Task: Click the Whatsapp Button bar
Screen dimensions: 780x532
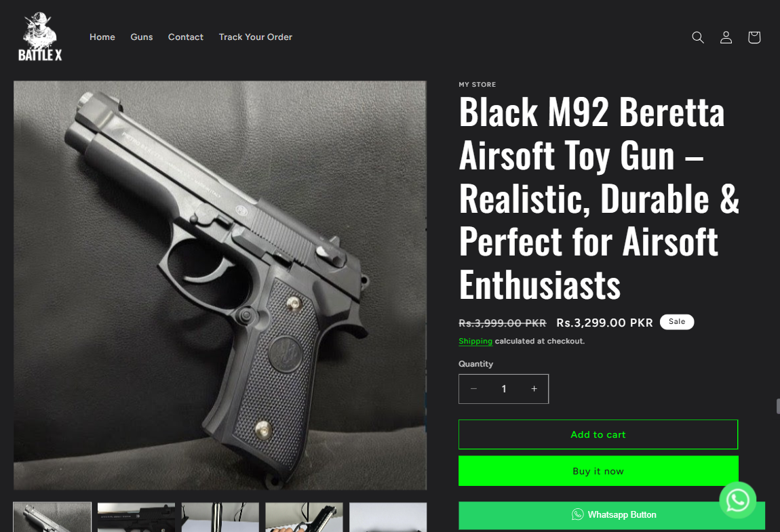Action: pyautogui.click(x=612, y=515)
